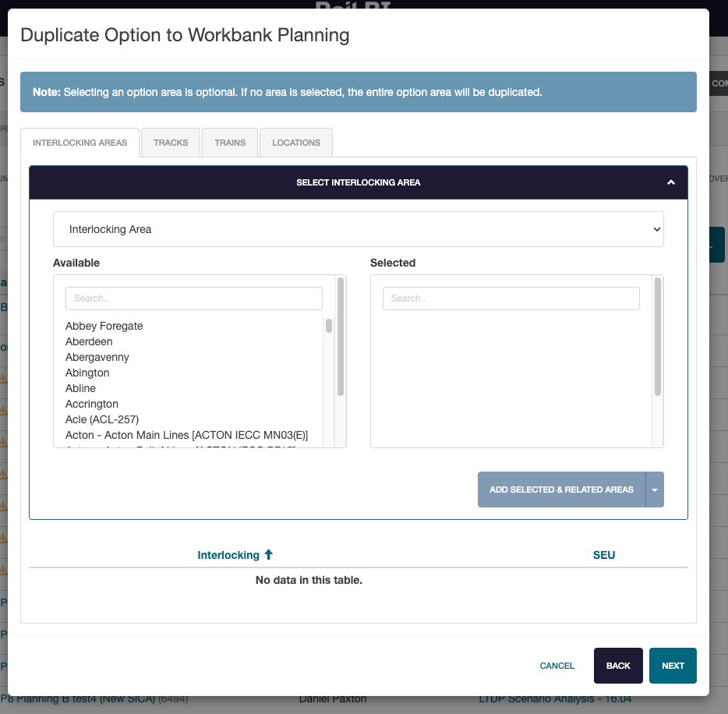The image size is (728, 714).
Task: Open the Add Selected split-button dropdown arrow
Action: [x=655, y=490]
